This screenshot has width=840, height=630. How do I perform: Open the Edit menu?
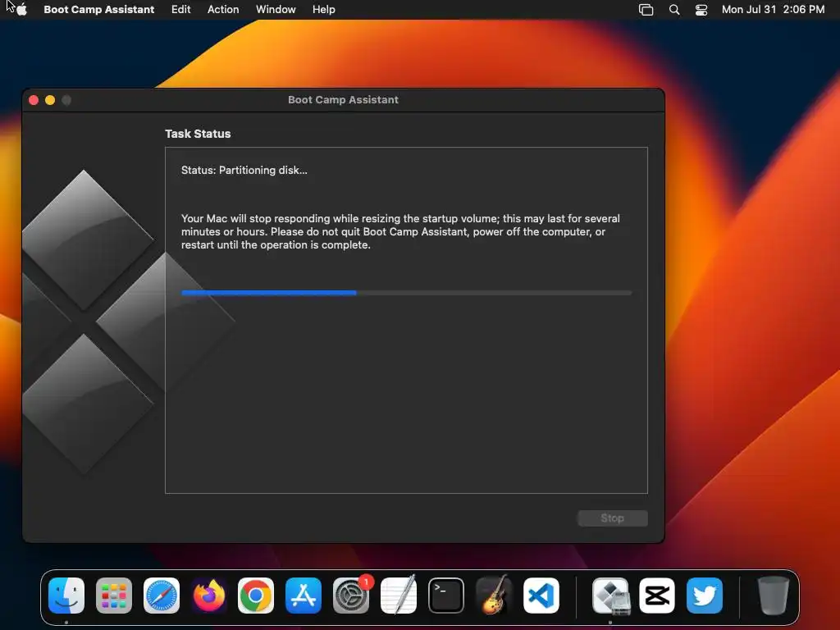point(181,10)
